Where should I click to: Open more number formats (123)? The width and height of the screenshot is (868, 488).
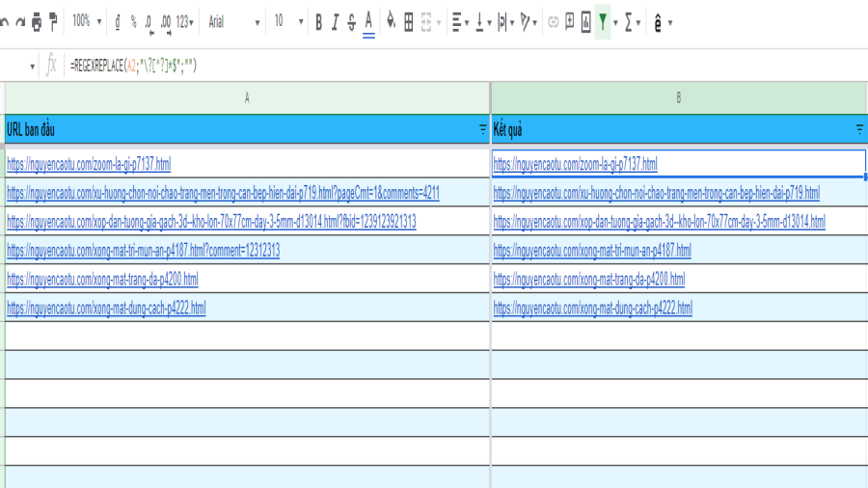click(x=184, y=22)
